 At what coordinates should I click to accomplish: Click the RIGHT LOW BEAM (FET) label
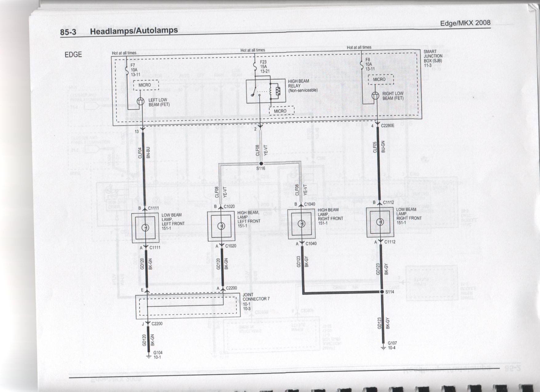pyautogui.click(x=393, y=96)
